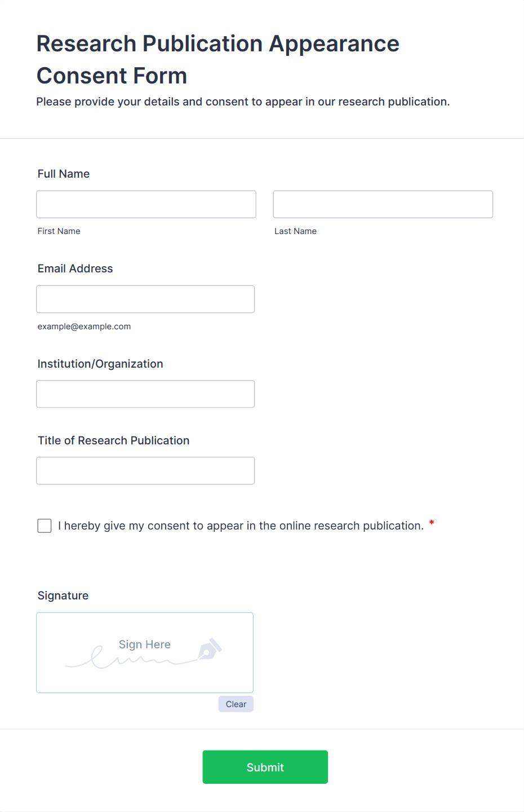This screenshot has height=812, width=524.
Task: Click the Full Name label
Action: (x=64, y=174)
